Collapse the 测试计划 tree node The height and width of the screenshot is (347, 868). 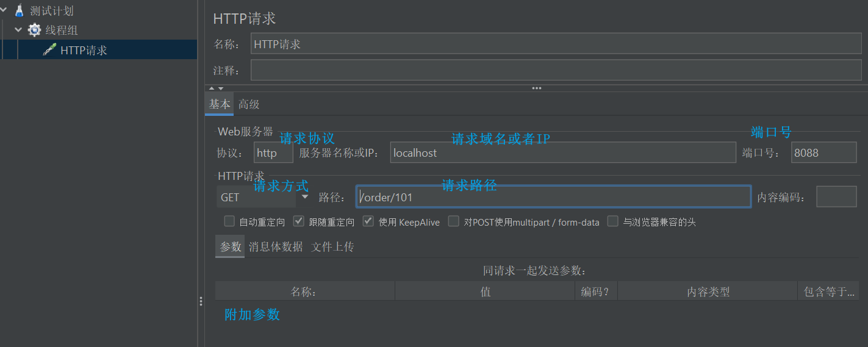click(x=4, y=10)
